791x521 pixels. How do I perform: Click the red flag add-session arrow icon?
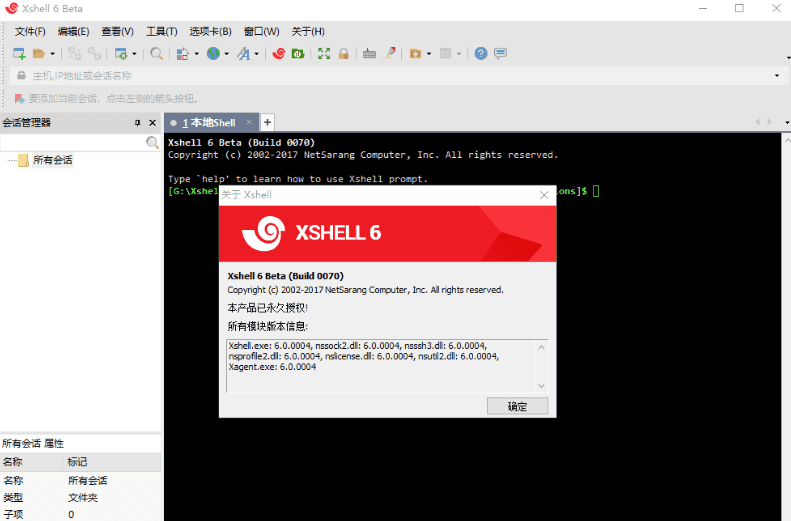pyautogui.click(x=19, y=98)
